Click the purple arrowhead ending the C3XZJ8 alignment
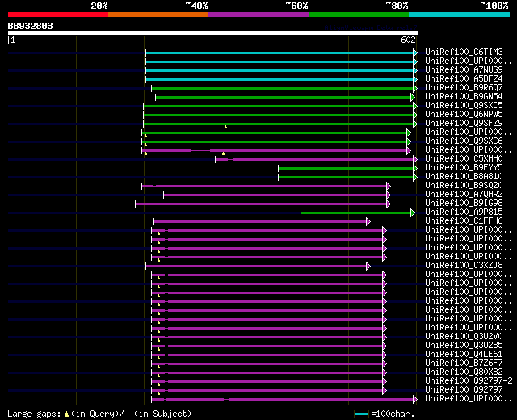 pyautogui.click(x=368, y=267)
